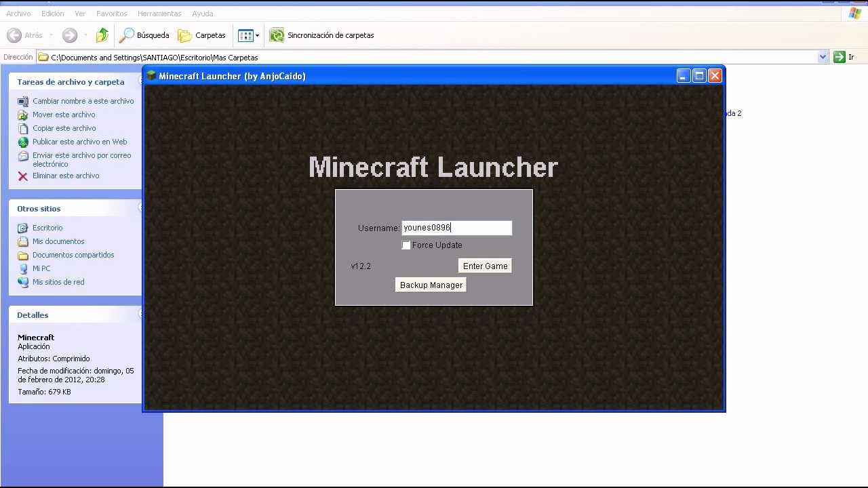
Task: Click the Documentos compartidos folder icon
Action: coord(23,256)
